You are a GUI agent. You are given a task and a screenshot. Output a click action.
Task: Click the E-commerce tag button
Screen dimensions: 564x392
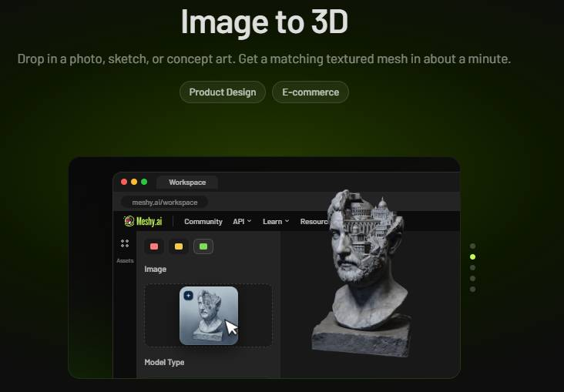click(311, 92)
